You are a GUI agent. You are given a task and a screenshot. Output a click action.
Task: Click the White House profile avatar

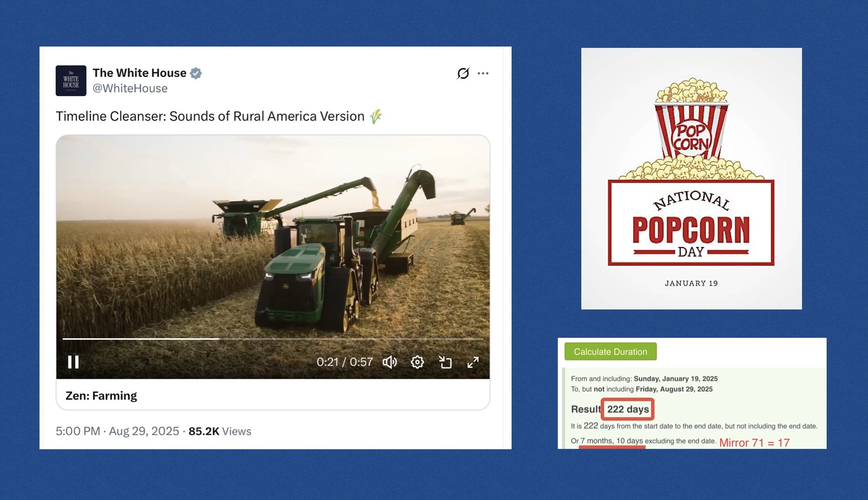point(71,81)
